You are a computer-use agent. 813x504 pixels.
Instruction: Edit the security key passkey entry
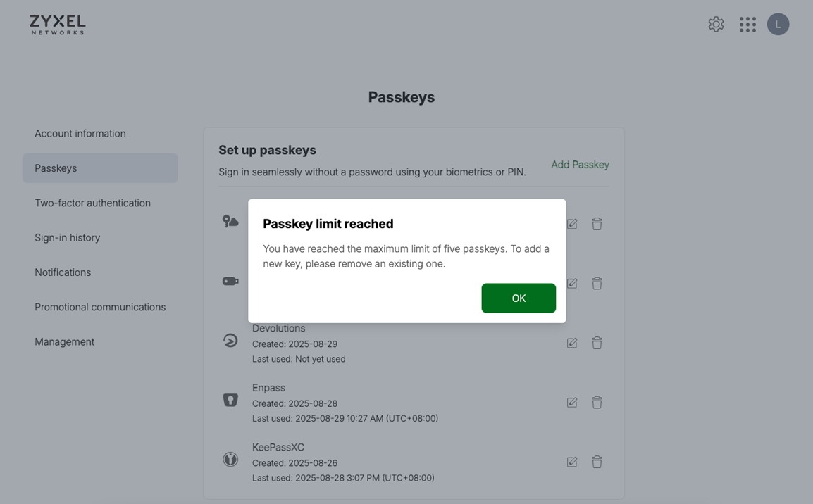click(x=572, y=284)
